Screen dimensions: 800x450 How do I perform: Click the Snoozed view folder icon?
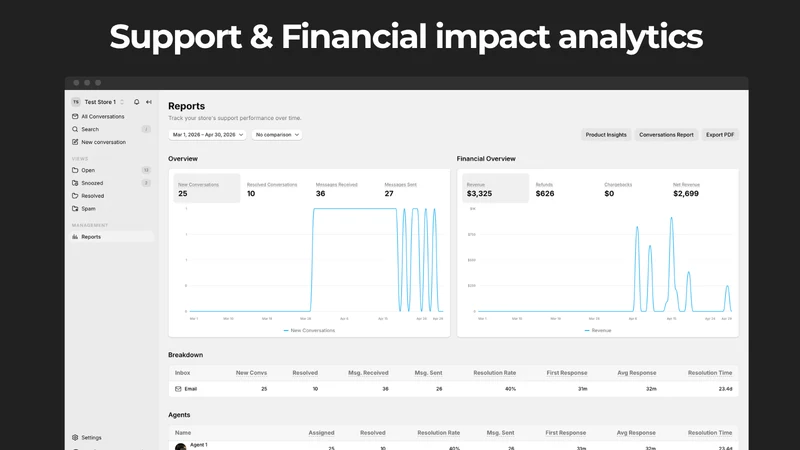coord(75,183)
